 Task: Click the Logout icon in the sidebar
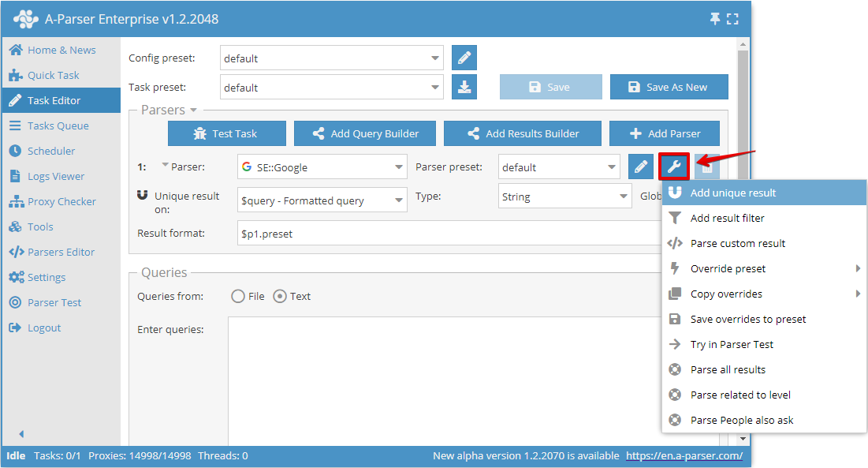point(13,327)
